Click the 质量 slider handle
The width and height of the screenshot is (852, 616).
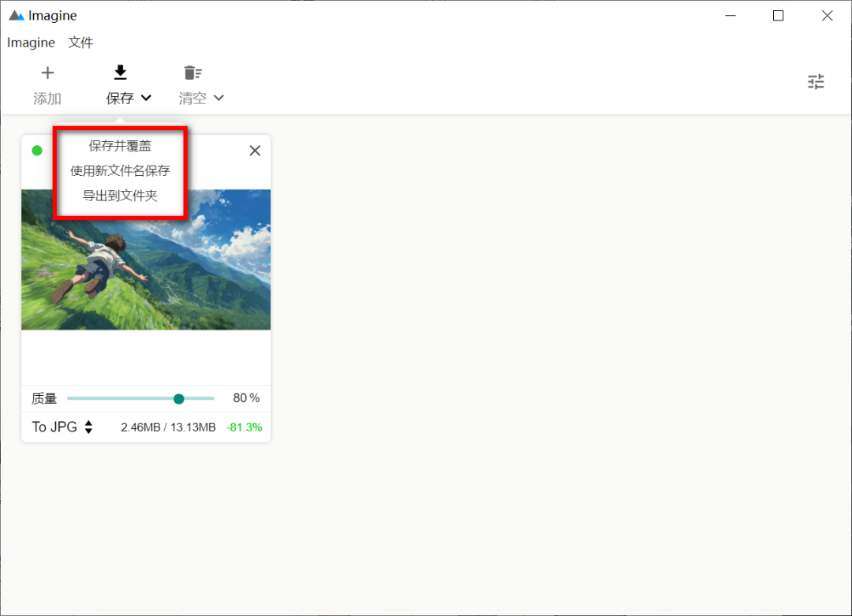click(179, 399)
